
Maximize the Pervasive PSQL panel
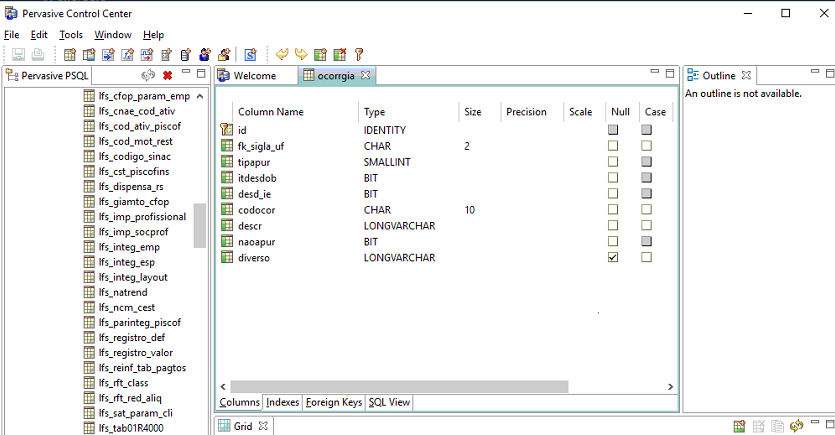coord(201,74)
